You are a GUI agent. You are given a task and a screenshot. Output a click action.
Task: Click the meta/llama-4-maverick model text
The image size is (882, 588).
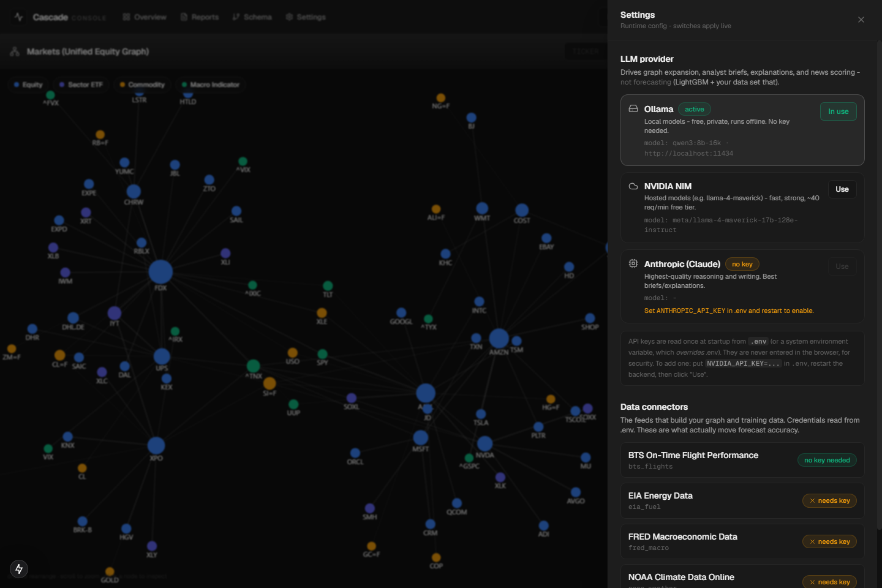click(x=721, y=225)
